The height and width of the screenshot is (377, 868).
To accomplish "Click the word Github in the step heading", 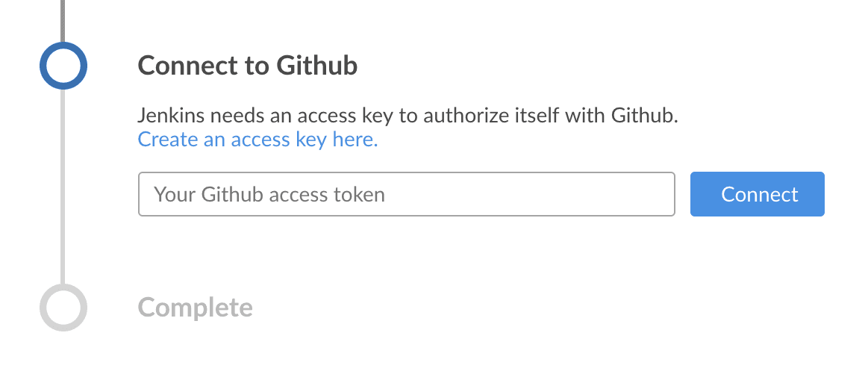I will pos(317,66).
